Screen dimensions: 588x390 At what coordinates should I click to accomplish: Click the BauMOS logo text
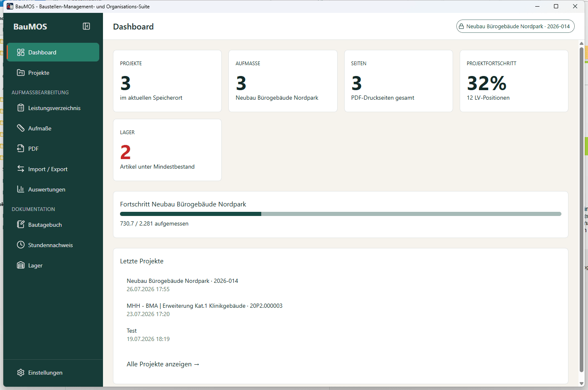[x=30, y=27]
